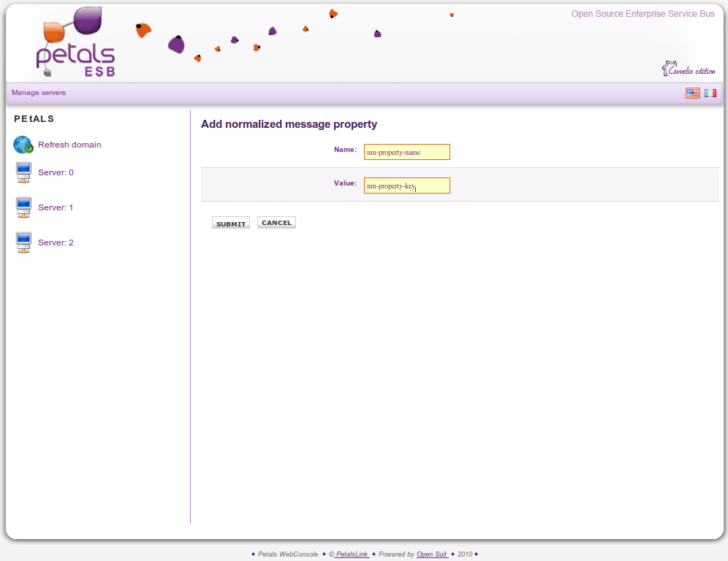Select the Server: 1 tree entry
The width and height of the screenshot is (728, 561).
(x=56, y=207)
